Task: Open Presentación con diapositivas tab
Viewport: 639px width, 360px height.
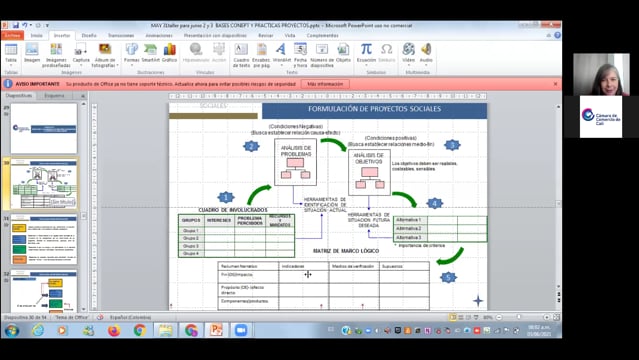Action: [215, 35]
